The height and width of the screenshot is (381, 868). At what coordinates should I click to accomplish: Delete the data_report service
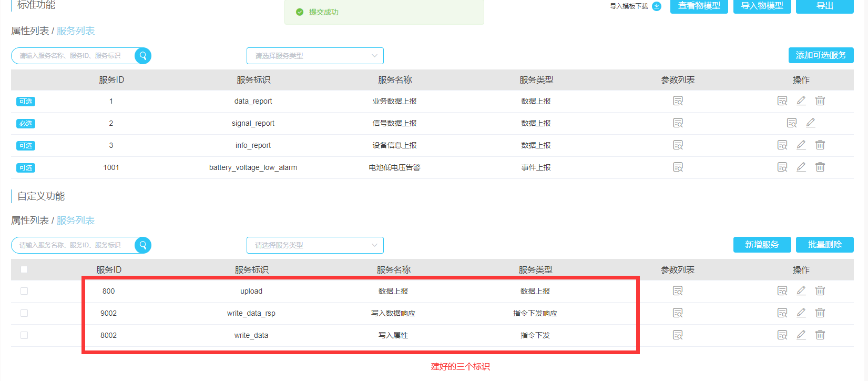tap(820, 101)
